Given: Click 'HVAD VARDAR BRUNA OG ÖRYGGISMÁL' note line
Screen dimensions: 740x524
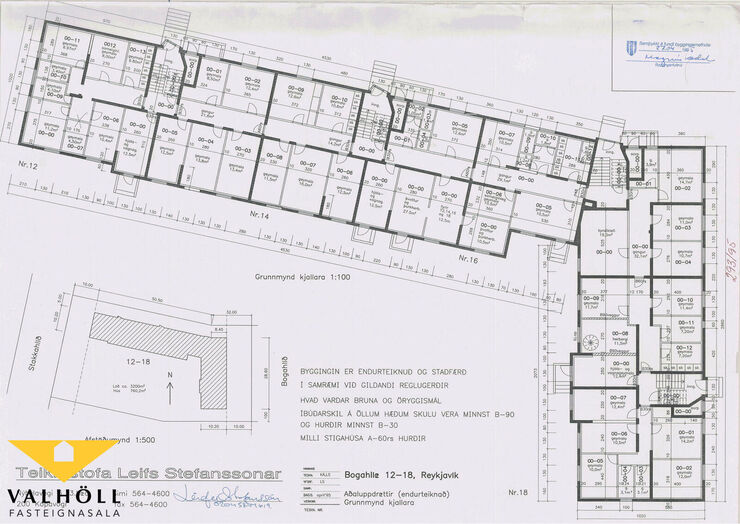Looking at the screenshot, I should click(370, 401).
